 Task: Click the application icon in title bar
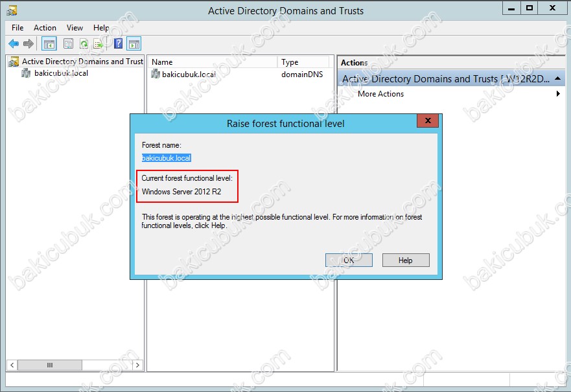(x=12, y=10)
